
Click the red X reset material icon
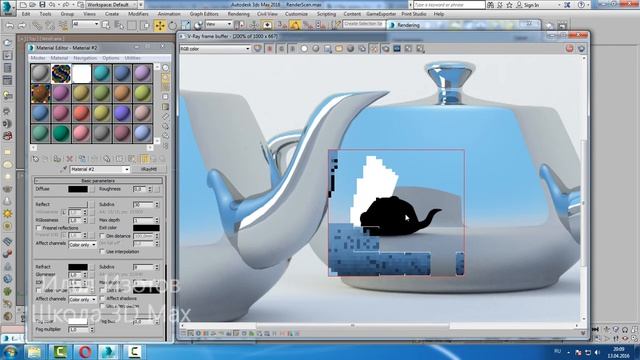point(70,159)
